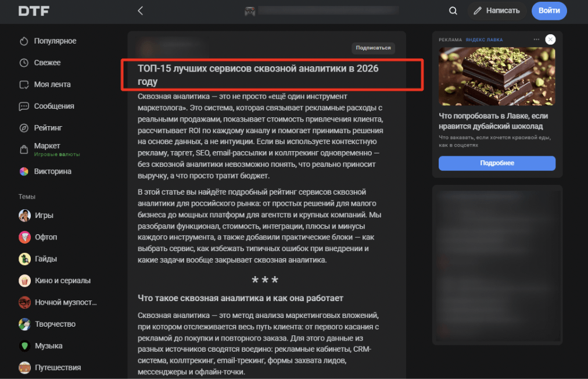
Task: Go back with the left chevron arrow
Action: point(141,11)
